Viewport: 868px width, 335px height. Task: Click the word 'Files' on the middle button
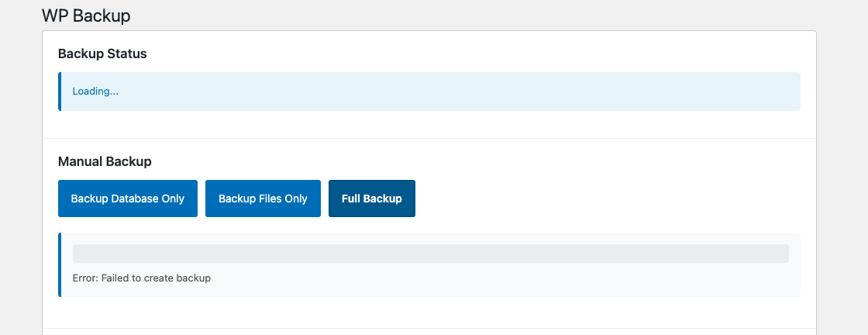click(270, 199)
